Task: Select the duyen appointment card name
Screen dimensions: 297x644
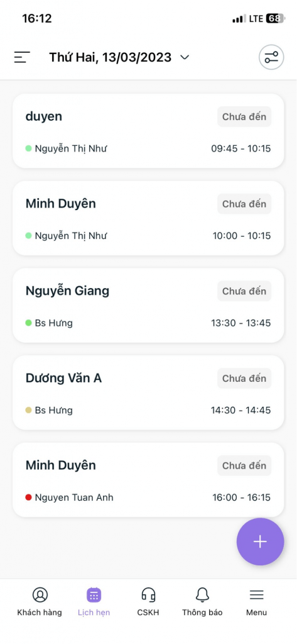Action: (x=44, y=116)
